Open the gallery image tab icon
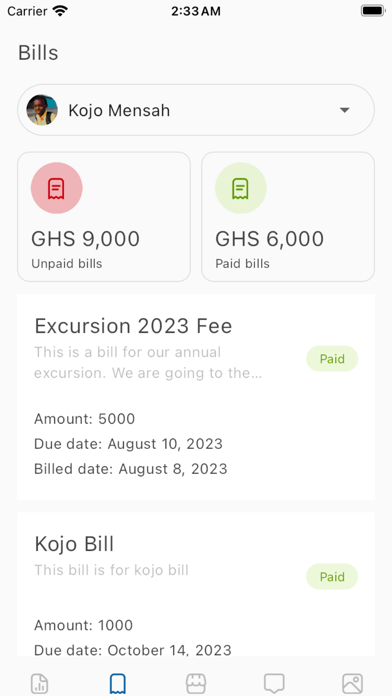 click(x=352, y=684)
